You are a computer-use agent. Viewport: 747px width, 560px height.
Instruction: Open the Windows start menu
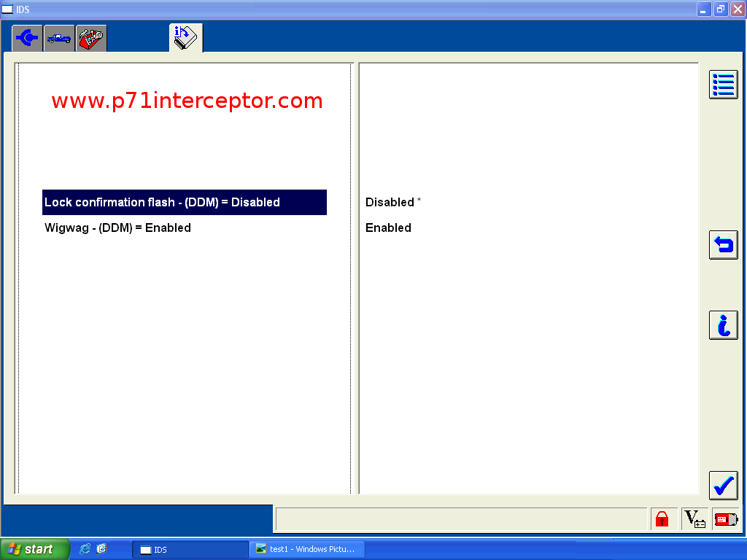click(x=35, y=549)
